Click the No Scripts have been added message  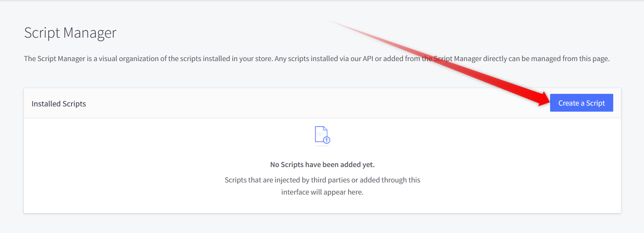coord(322,165)
